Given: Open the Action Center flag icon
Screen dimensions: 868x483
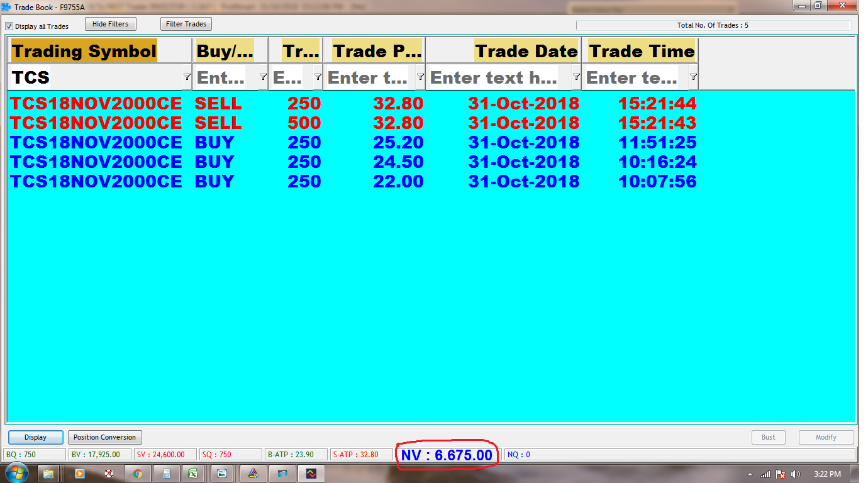Looking at the screenshot, I should [781, 474].
